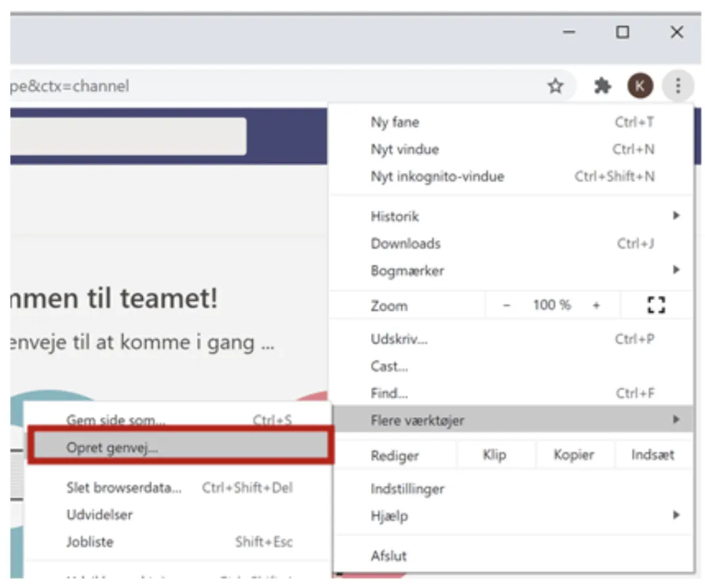The height and width of the screenshot is (588, 705).
Task: Open Udvidelser from the submenu
Action: [178, 515]
